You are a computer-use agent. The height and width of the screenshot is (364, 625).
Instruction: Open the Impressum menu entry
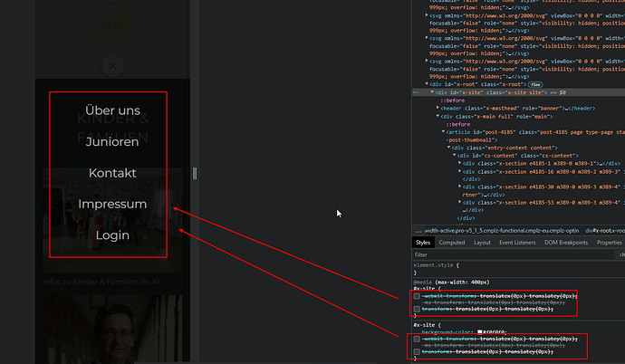[x=112, y=204]
